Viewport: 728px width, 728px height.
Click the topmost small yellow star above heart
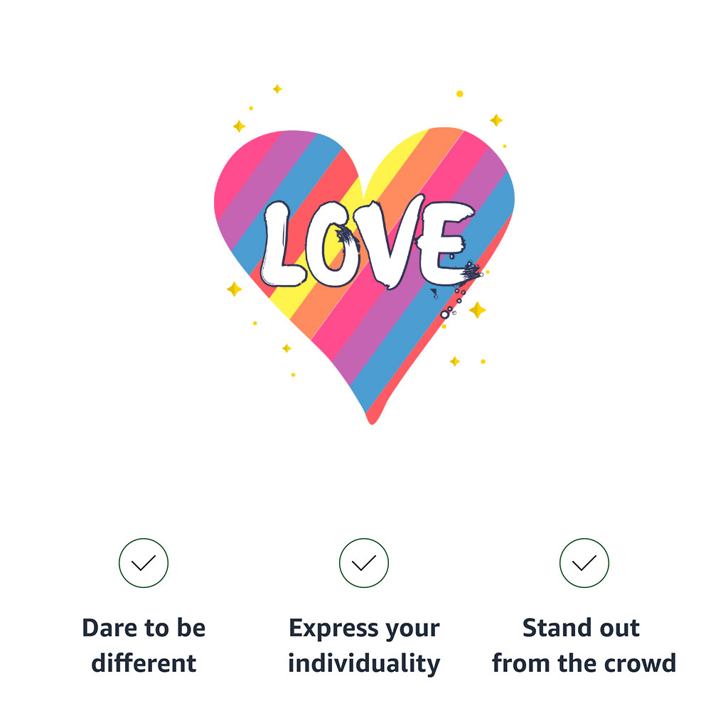coord(277,89)
